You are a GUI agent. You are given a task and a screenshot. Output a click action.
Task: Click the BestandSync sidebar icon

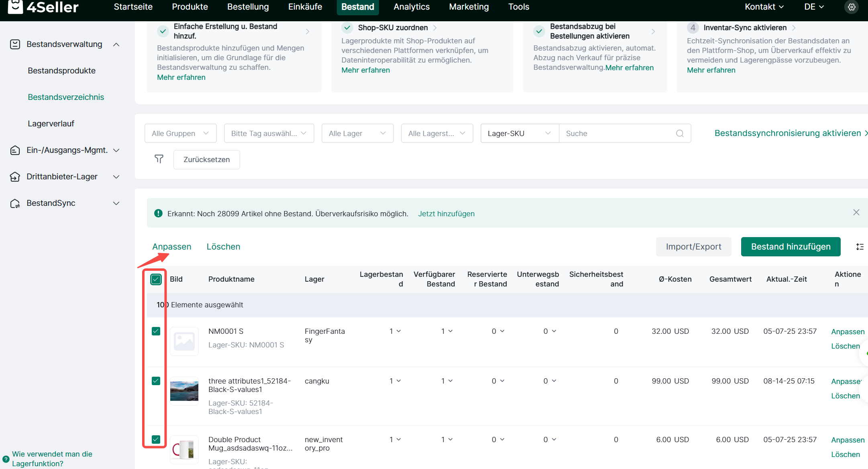[x=15, y=203]
